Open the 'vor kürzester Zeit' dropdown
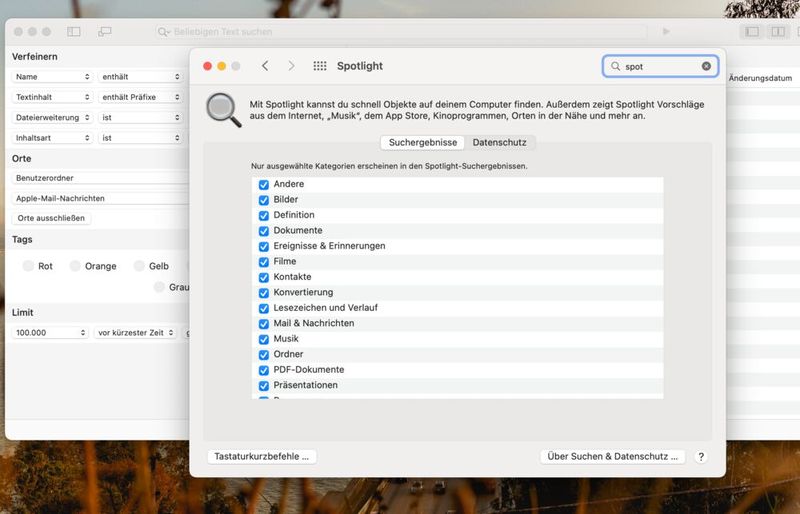The height and width of the screenshot is (514, 800). coord(135,332)
